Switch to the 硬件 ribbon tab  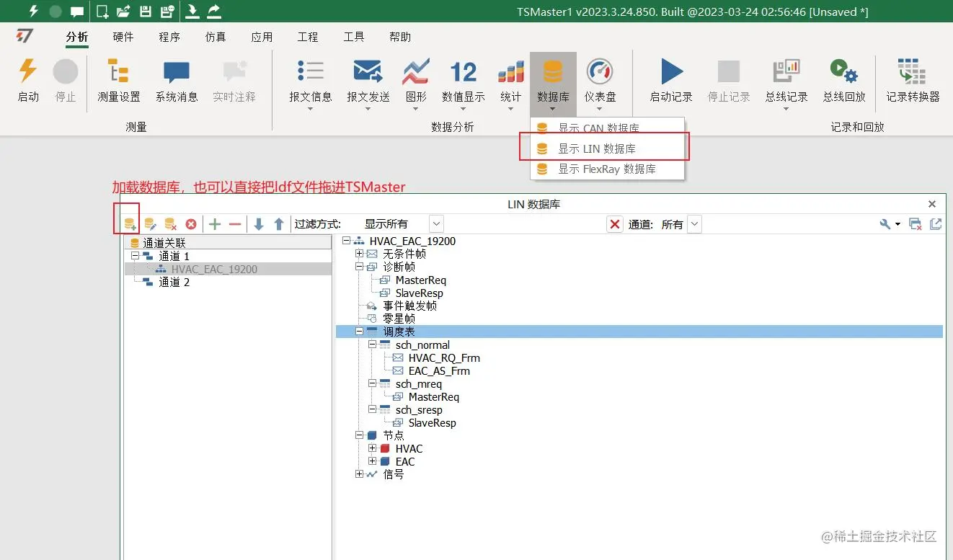[123, 37]
